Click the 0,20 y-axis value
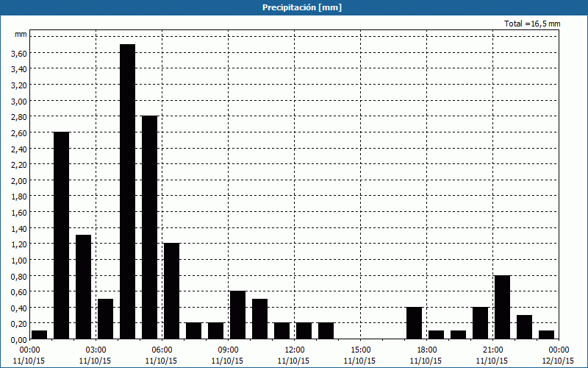This screenshot has width=588, height=368. tap(19, 325)
